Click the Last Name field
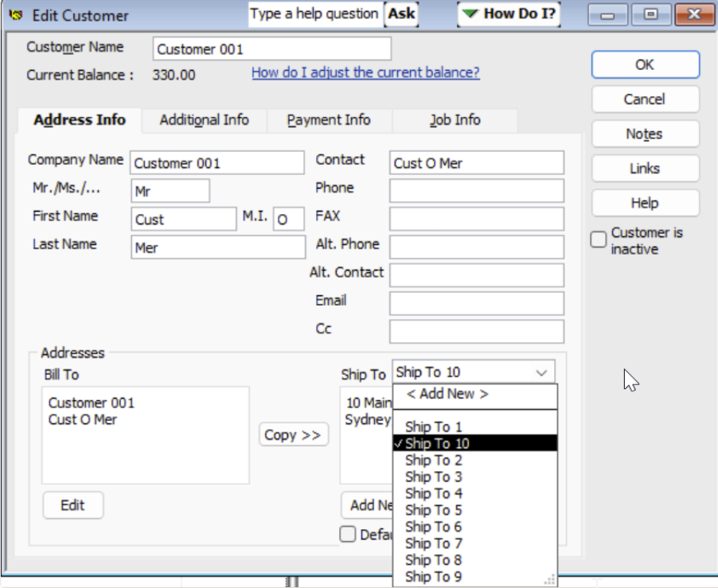Image resolution: width=718 pixels, height=588 pixels. (x=218, y=247)
